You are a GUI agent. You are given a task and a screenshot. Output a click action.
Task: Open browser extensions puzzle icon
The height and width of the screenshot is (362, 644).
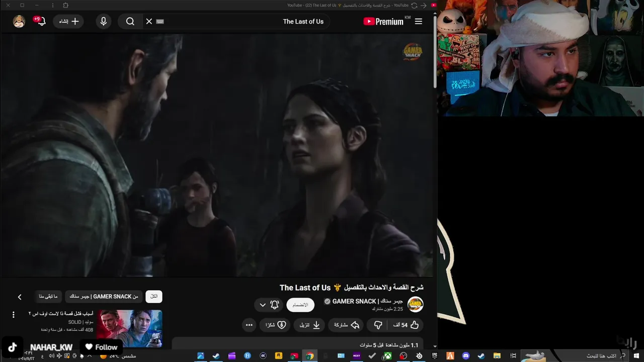tap(65, 5)
